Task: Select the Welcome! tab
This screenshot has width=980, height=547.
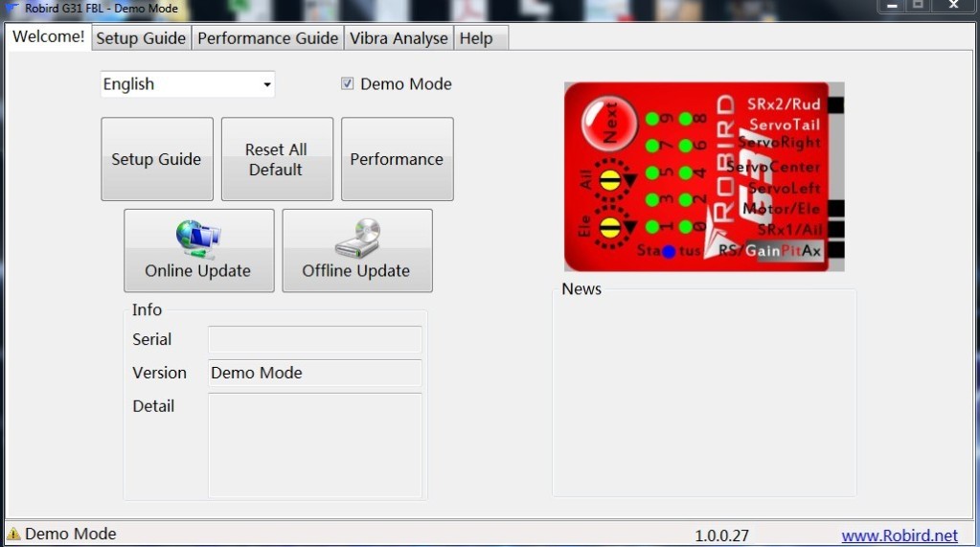Action: click(48, 36)
